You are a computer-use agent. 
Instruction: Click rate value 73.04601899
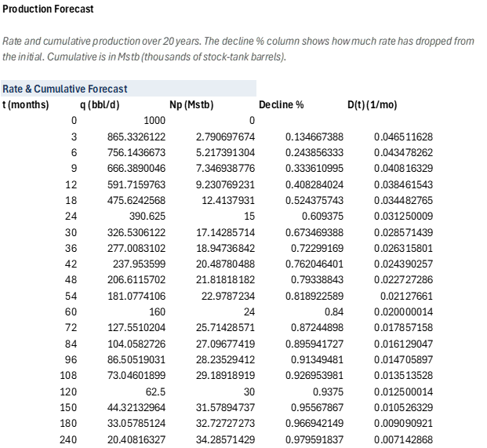(x=136, y=376)
